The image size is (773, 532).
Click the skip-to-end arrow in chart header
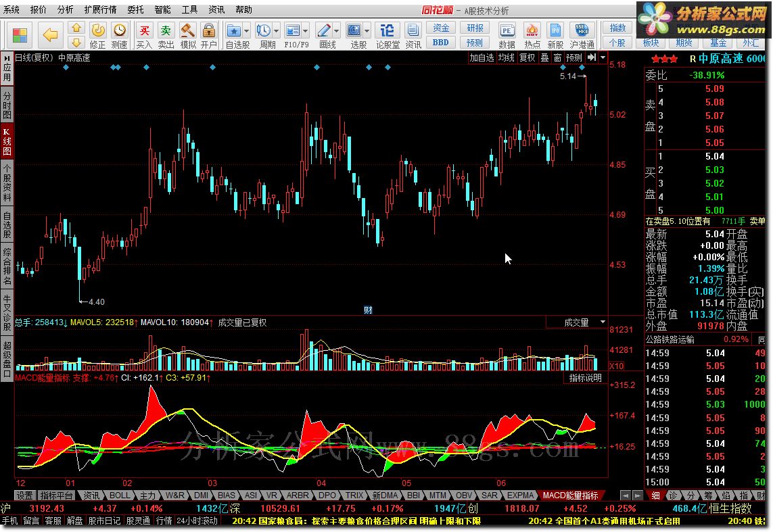coord(592,57)
